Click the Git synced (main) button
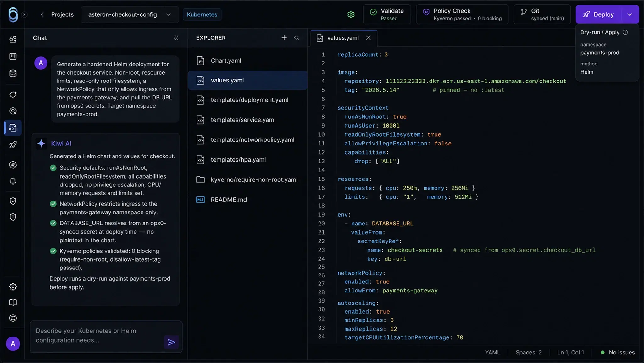The width and height of the screenshot is (644, 363). (x=542, y=14)
